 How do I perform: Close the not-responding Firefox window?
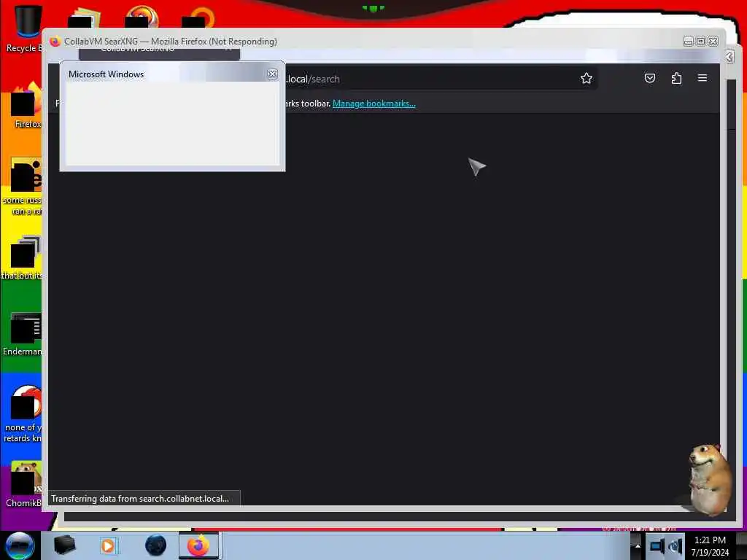point(713,42)
